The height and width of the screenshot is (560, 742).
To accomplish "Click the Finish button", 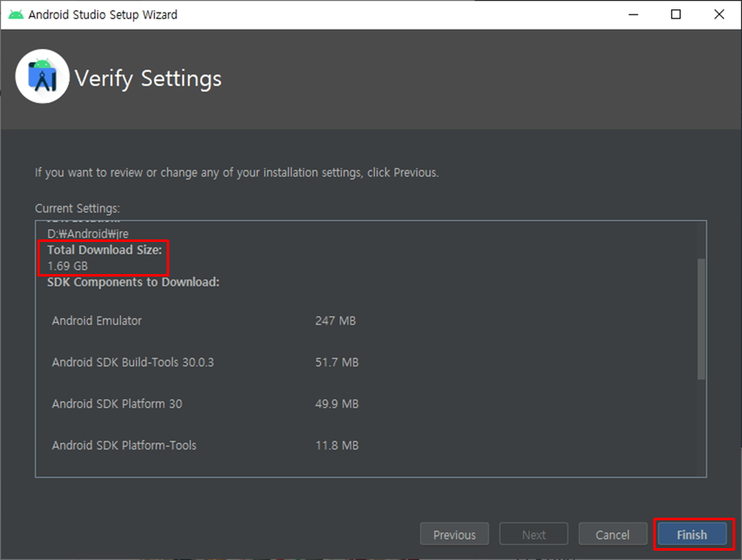I will (x=692, y=535).
